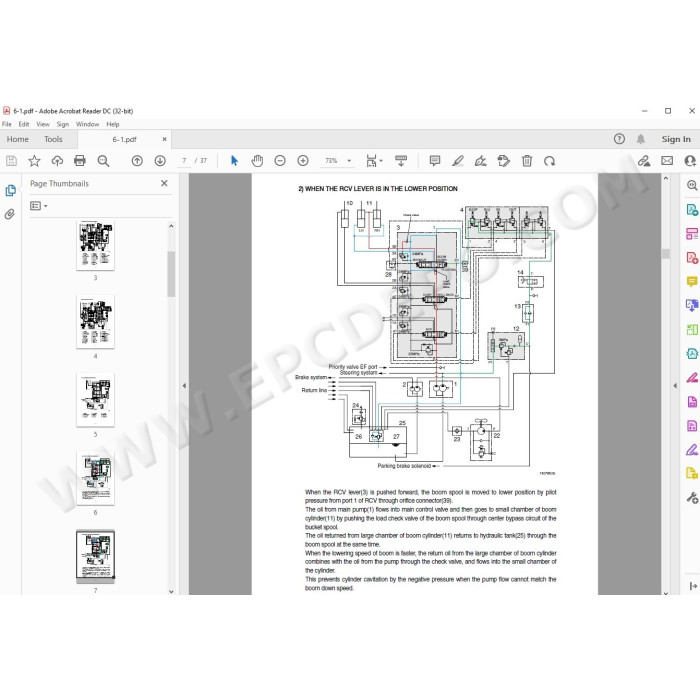Open the View menu
Screen dimensions: 700x700
[x=43, y=124]
